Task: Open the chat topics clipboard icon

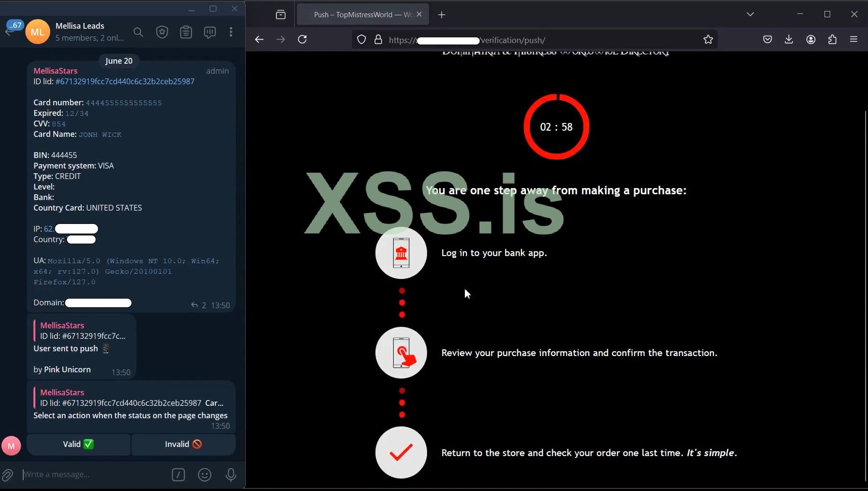Action: [x=186, y=32]
